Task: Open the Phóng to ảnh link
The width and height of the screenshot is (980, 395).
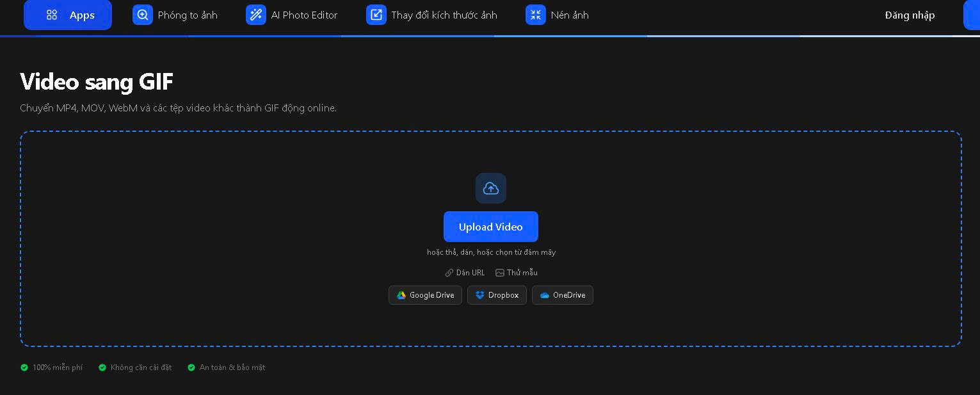Action: [x=188, y=15]
